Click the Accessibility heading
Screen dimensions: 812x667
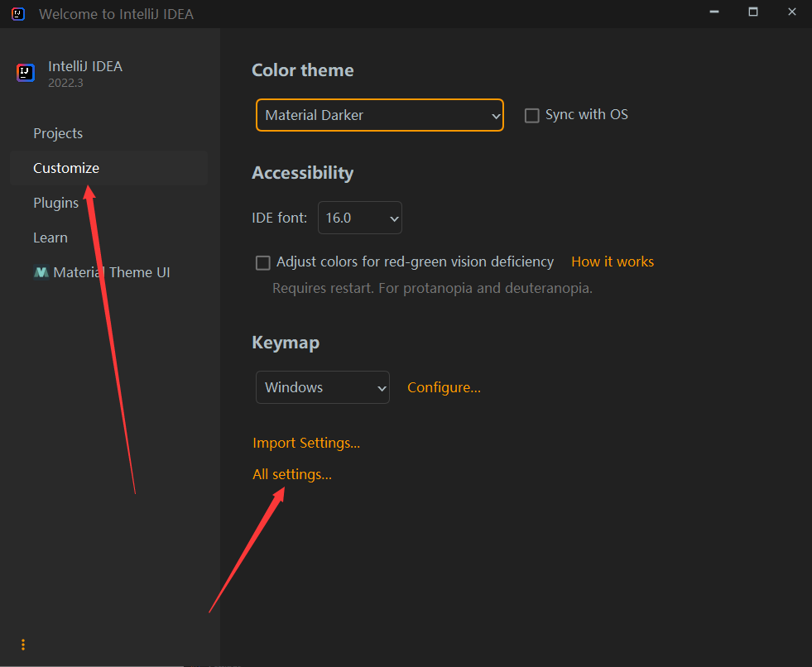[x=303, y=173]
